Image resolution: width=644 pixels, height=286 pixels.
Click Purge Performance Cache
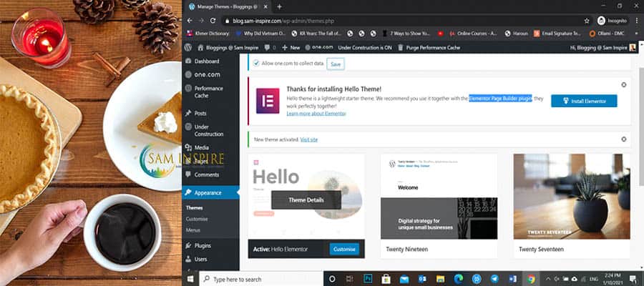429,48
